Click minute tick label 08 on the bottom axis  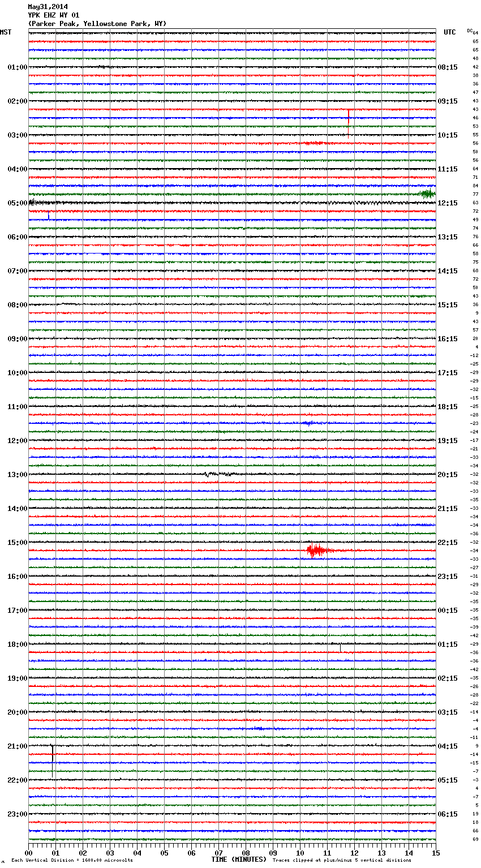click(246, 853)
